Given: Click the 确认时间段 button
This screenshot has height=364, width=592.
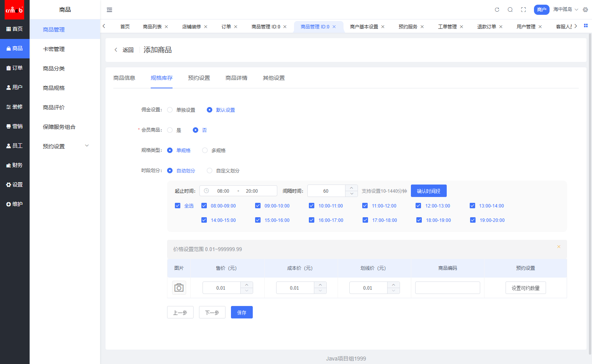Looking at the screenshot, I should coord(428,191).
